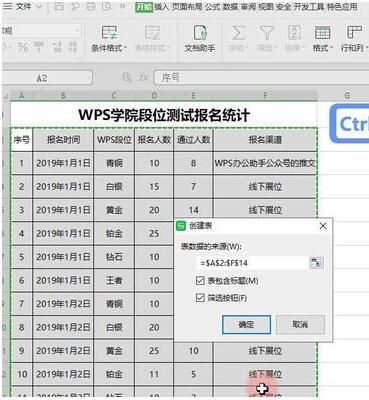
Task: Toggle the 筛选按钮 checkbox
Action: point(200,297)
